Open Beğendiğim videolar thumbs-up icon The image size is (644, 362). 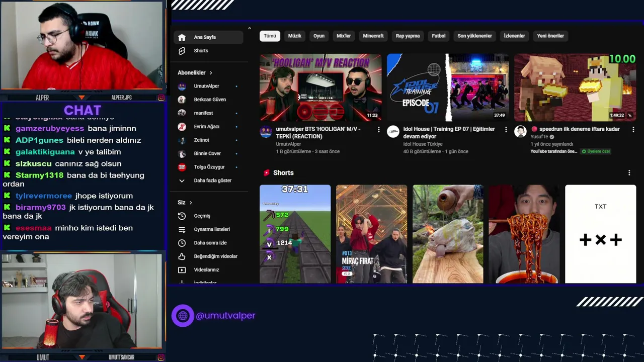[x=182, y=256]
